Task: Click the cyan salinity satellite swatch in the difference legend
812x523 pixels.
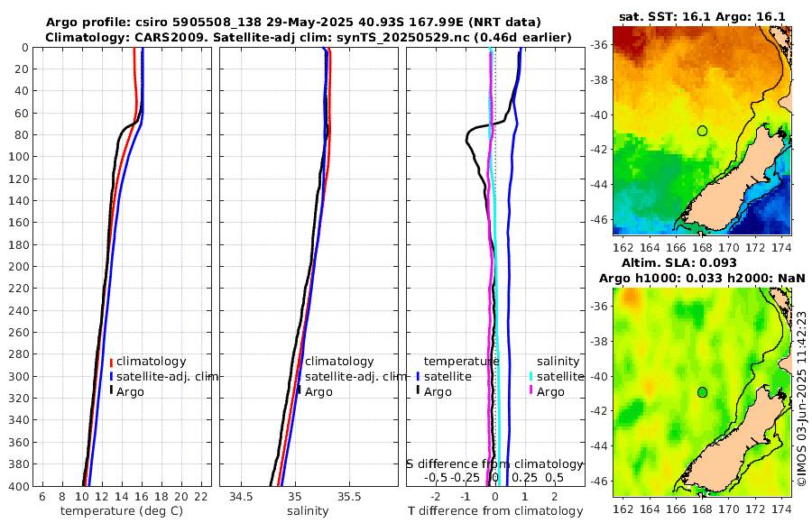Action: (x=531, y=377)
